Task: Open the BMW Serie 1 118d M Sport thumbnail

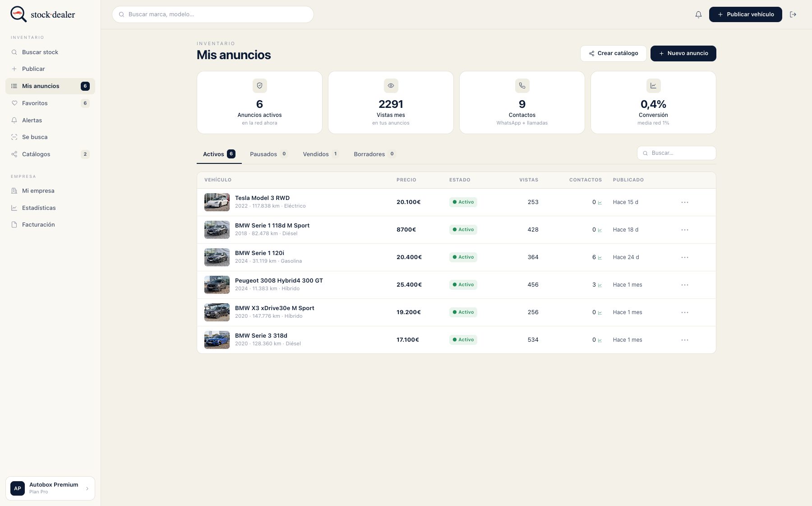Action: pos(217,230)
